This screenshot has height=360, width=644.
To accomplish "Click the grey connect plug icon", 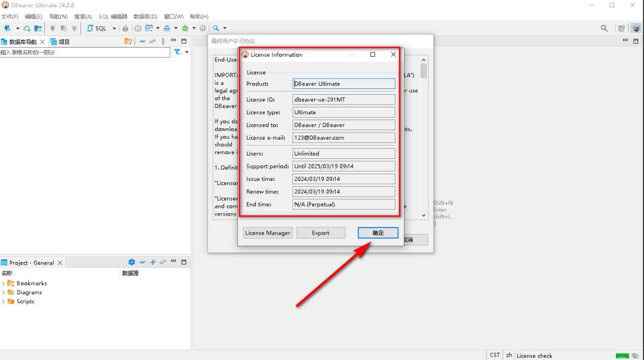I will point(52,29).
